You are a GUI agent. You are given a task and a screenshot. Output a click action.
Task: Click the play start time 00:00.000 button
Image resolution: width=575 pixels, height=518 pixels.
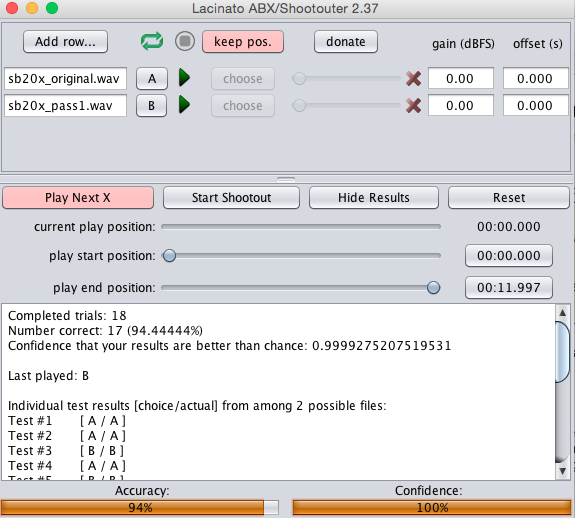[x=509, y=256]
